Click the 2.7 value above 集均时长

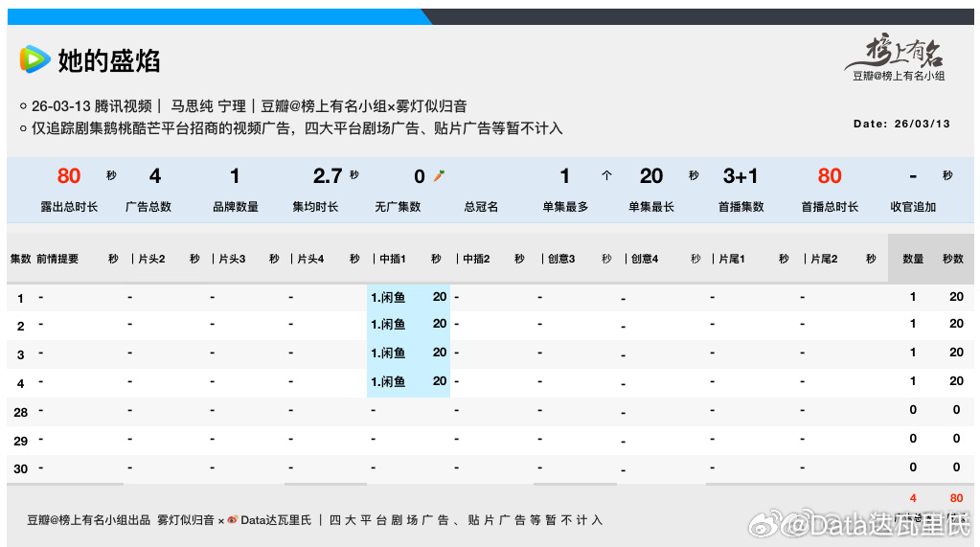pos(328,175)
